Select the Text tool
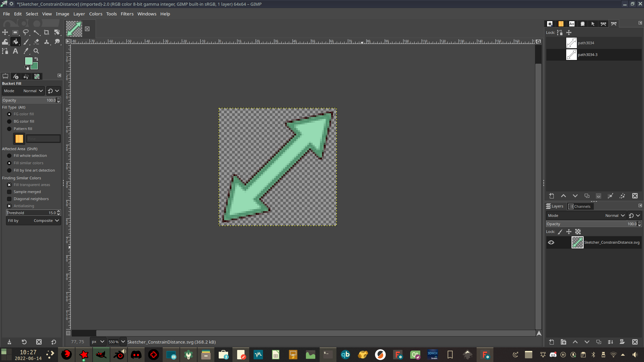This screenshot has width=644, height=362. [x=15, y=51]
